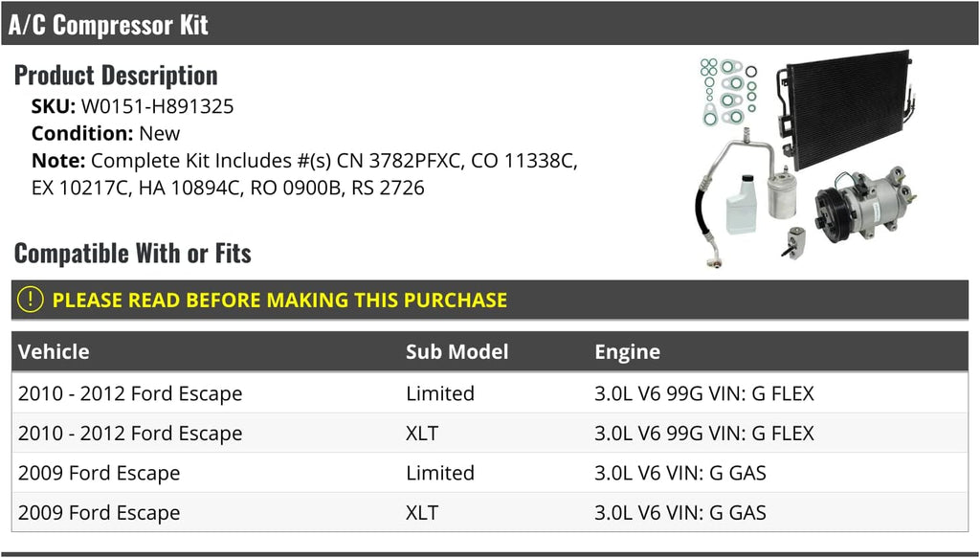Click the Compatible With or Fits heading

coord(133,254)
